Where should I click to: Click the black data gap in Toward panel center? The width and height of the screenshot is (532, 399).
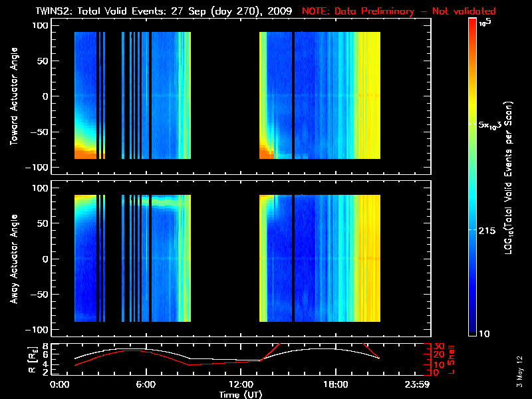[x=225, y=96]
